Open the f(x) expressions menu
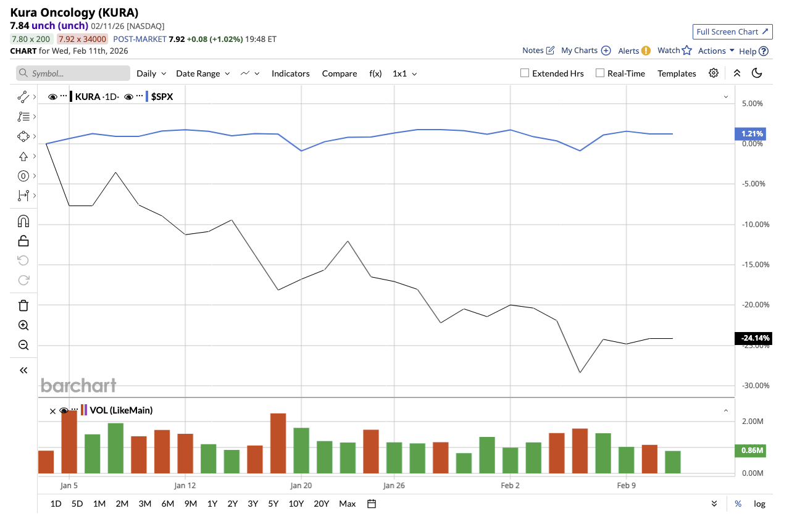The width and height of the screenshot is (805, 532). click(375, 73)
